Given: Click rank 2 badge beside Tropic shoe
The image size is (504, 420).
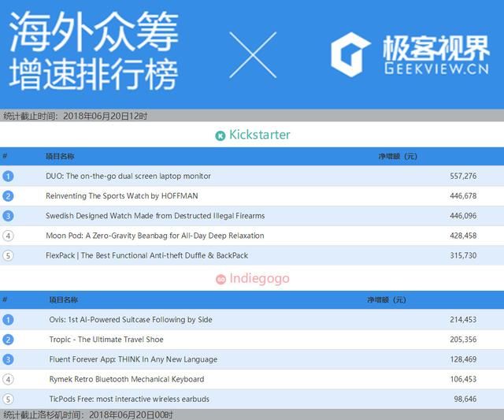Looking at the screenshot, I should 8,340.
